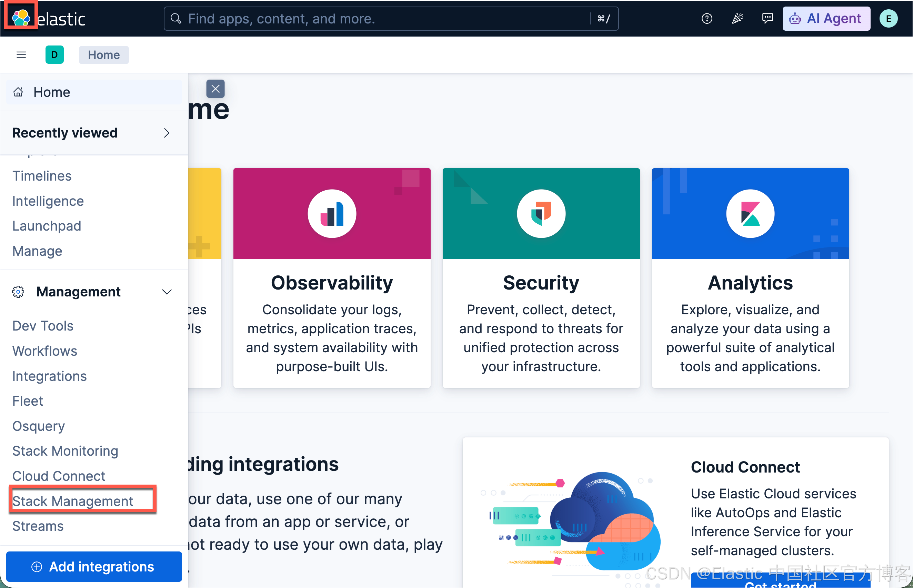913x588 pixels.
Task: Click the plus icon on Add integrations
Action: pyautogui.click(x=37, y=567)
